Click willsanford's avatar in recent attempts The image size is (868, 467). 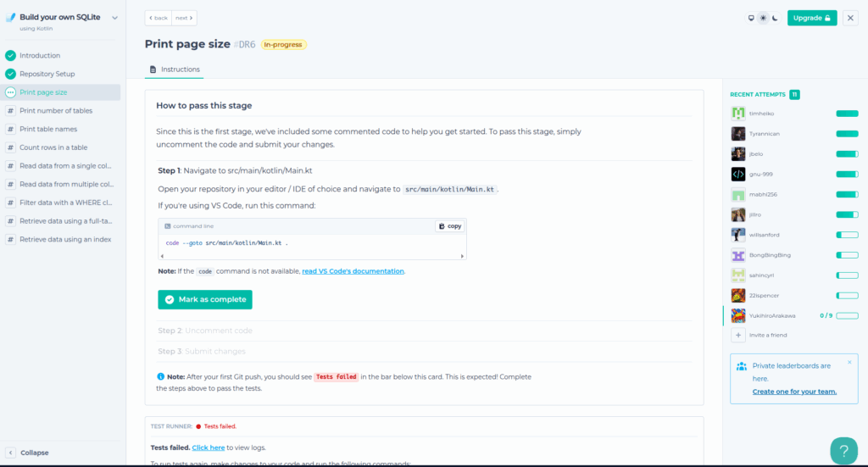pyautogui.click(x=738, y=235)
